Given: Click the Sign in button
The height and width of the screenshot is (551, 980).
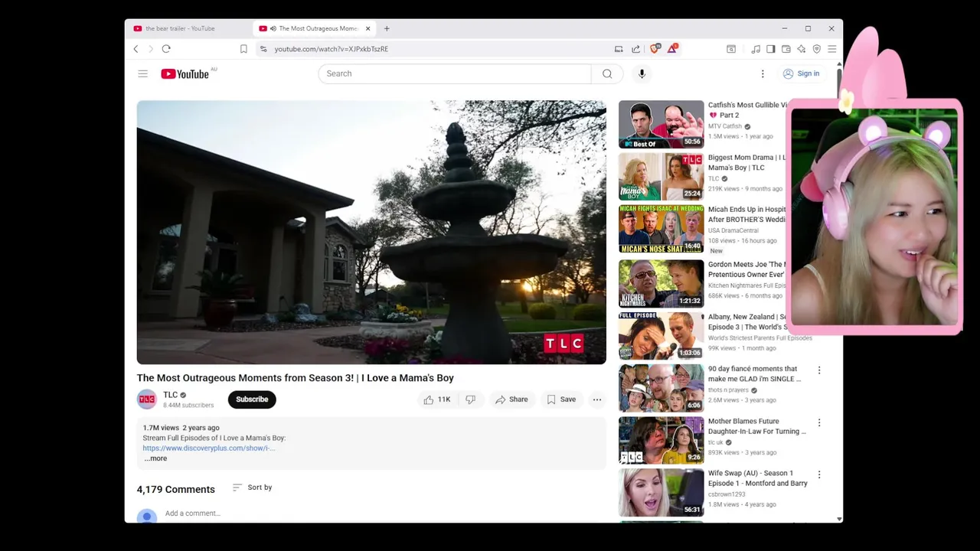Looking at the screenshot, I should click(x=801, y=73).
